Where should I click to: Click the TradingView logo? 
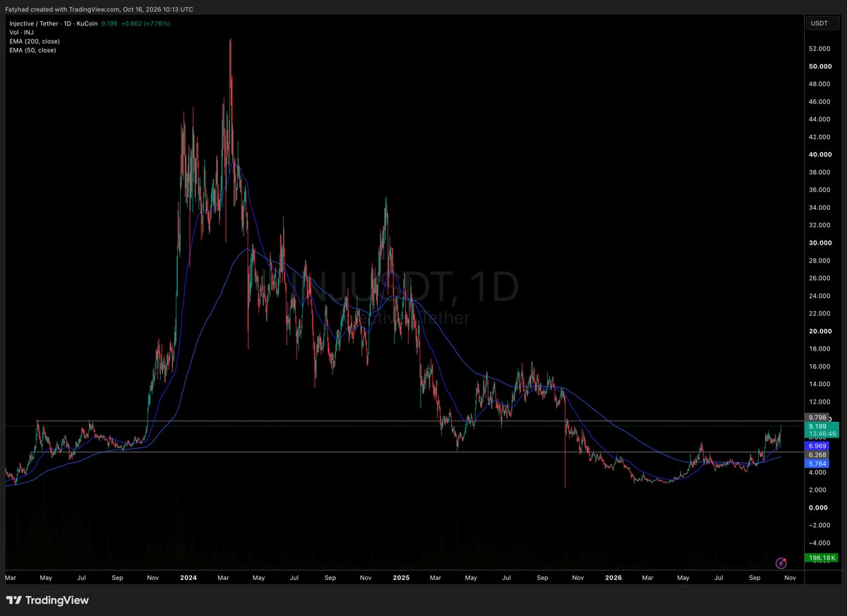48,600
